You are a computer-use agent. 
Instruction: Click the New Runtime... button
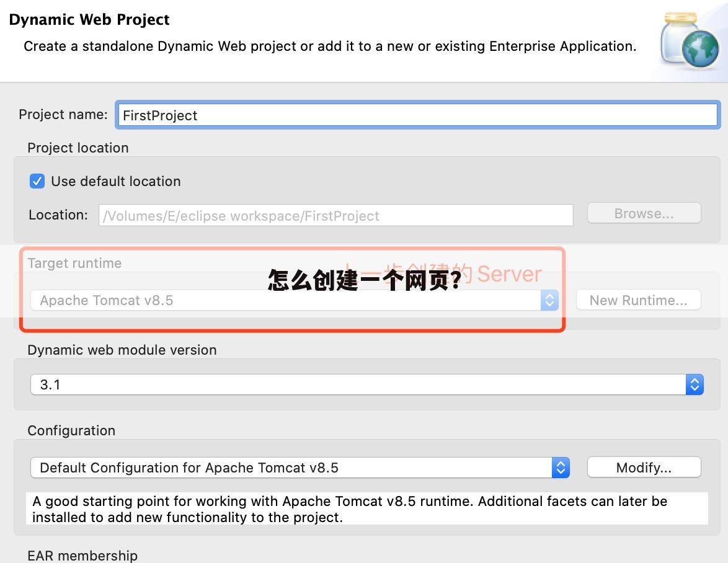pyautogui.click(x=638, y=300)
